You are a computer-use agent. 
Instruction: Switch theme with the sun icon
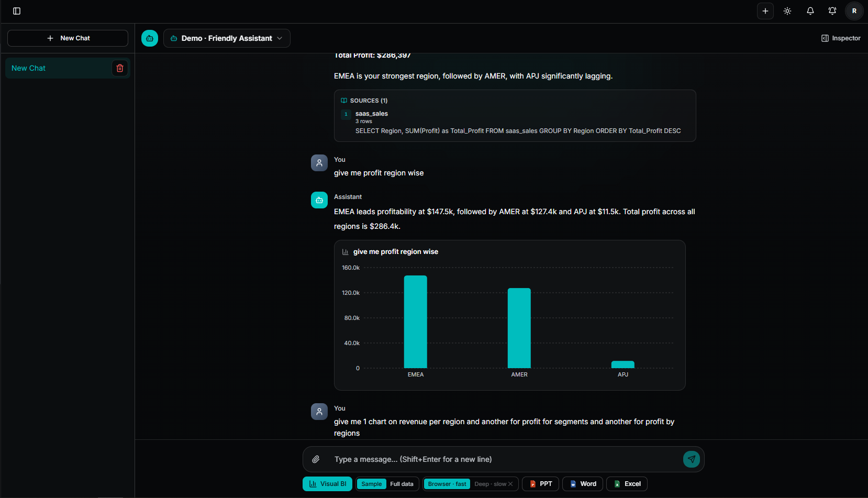click(787, 11)
